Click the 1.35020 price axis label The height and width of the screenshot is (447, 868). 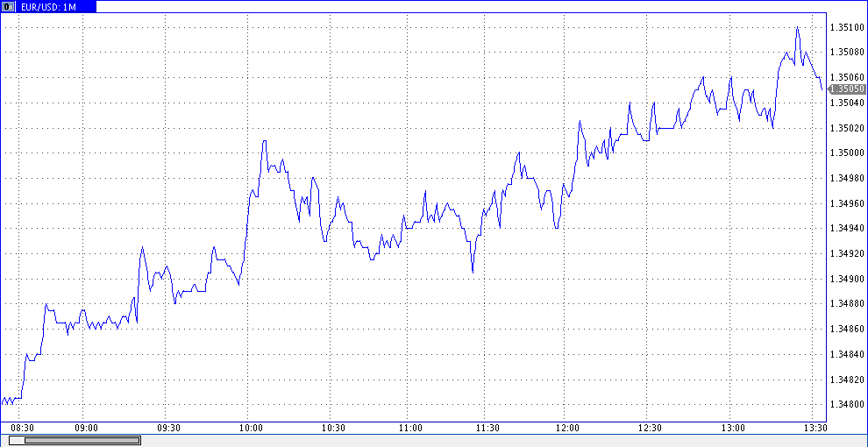point(848,128)
